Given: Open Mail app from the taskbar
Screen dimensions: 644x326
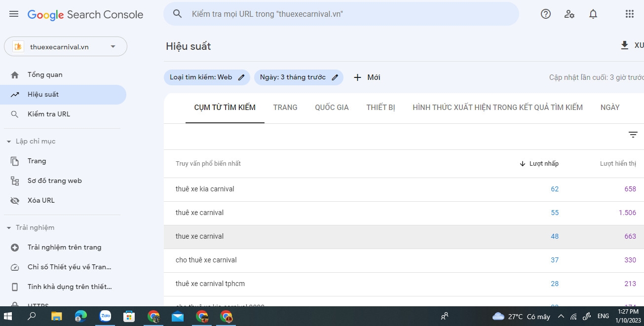Looking at the screenshot, I should coord(178,317).
